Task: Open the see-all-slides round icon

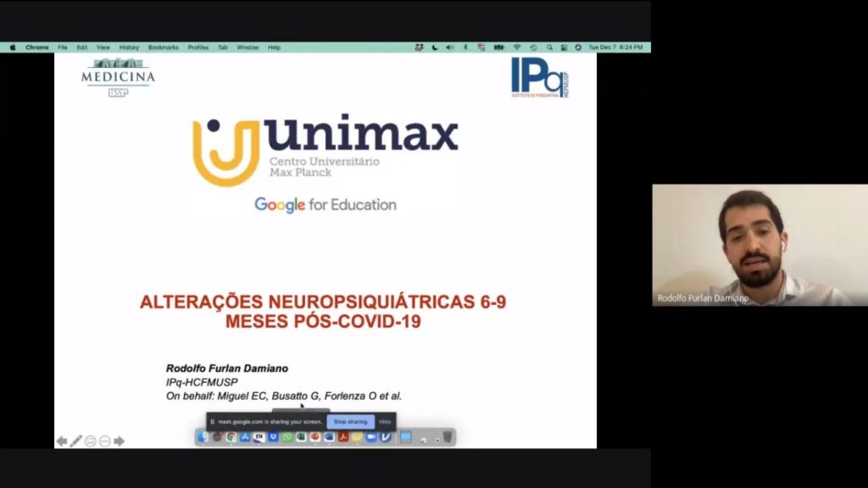Action: [x=91, y=441]
